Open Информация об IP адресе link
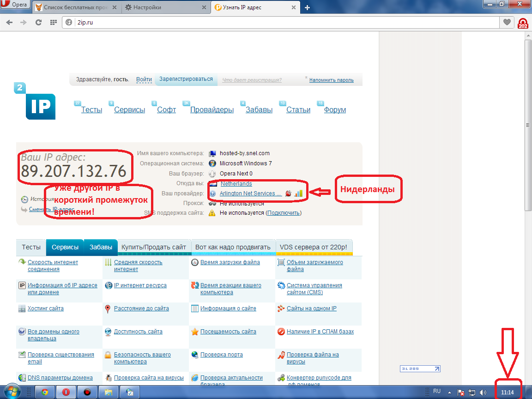 coord(62,289)
